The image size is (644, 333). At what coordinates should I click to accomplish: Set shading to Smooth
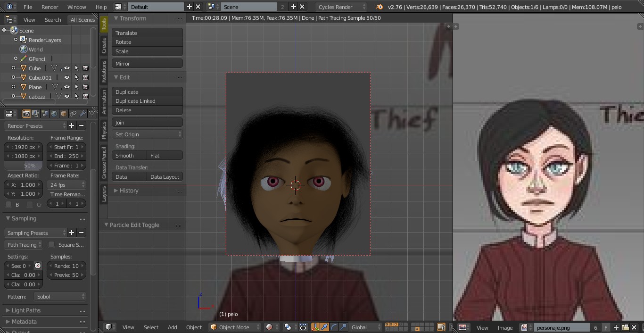[x=130, y=156]
